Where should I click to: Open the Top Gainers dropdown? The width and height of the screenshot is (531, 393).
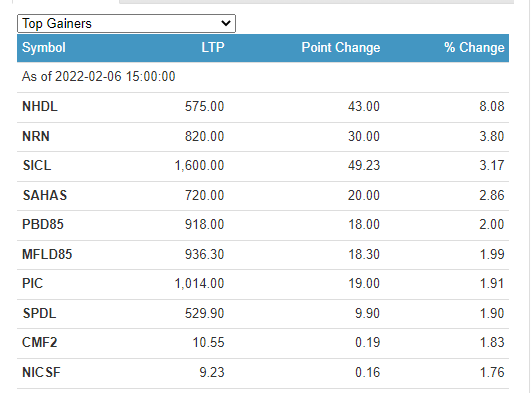pyautogui.click(x=126, y=23)
